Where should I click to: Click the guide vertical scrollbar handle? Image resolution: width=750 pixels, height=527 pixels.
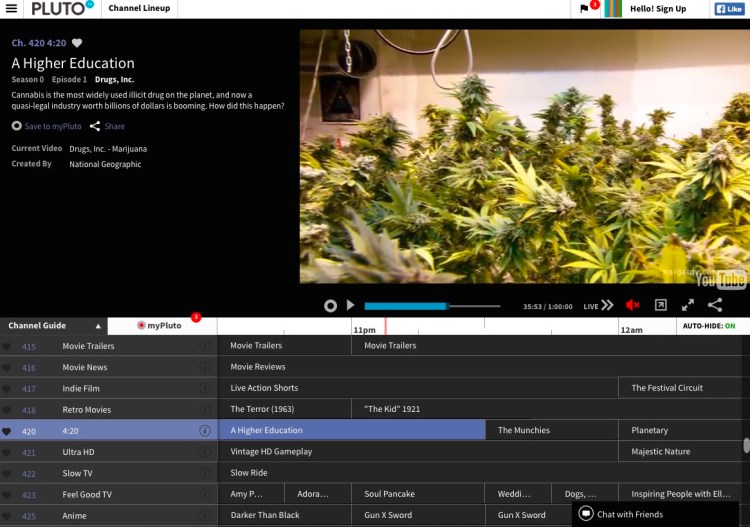tap(746, 445)
